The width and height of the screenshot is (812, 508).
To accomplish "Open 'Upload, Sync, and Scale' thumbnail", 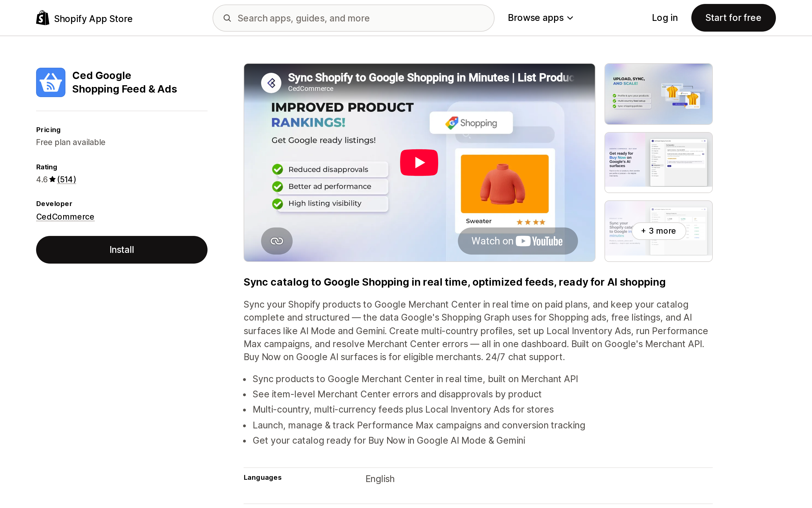I will (658, 94).
